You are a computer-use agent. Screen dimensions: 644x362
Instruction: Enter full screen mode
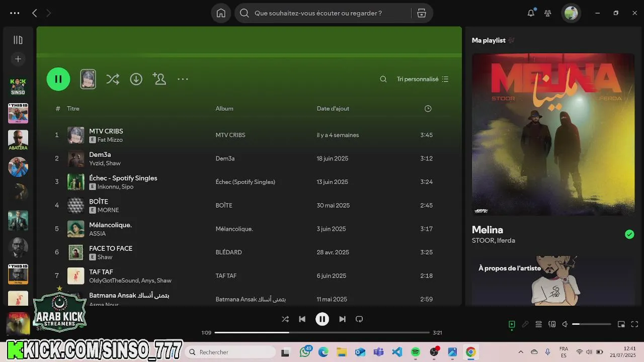point(634,324)
